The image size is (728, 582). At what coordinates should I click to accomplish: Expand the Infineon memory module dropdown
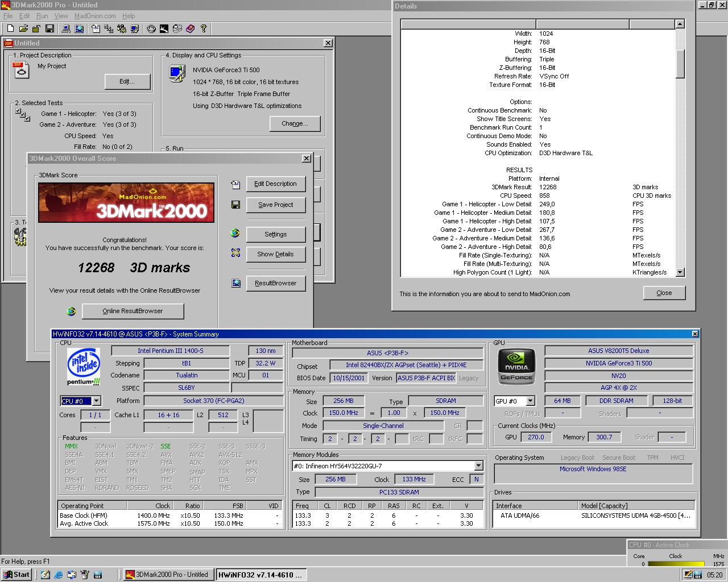point(478,466)
